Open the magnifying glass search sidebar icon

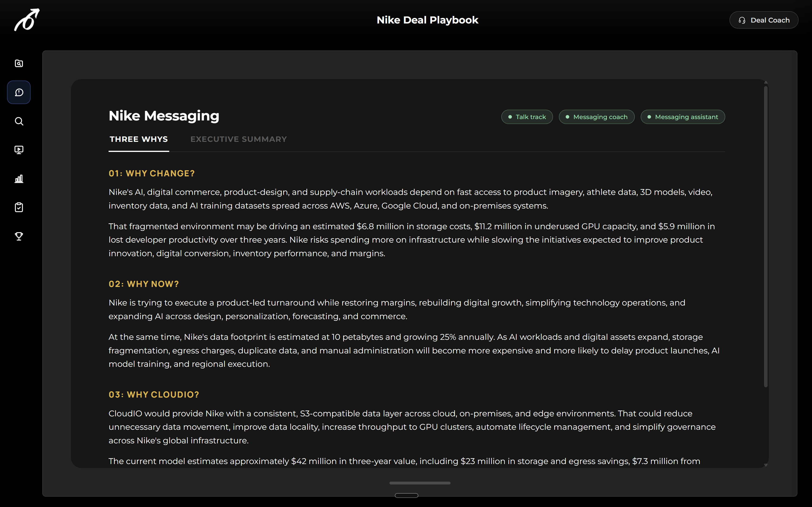[19, 121]
